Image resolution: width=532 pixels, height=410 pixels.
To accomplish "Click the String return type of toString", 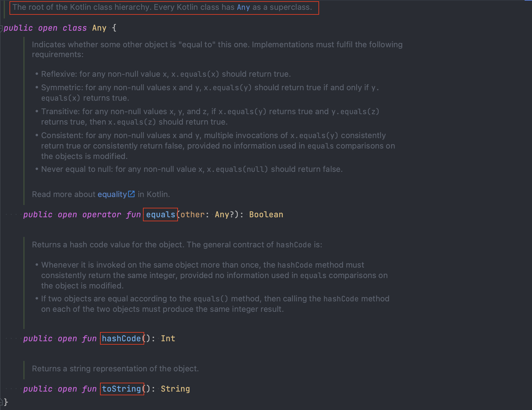I will point(175,389).
